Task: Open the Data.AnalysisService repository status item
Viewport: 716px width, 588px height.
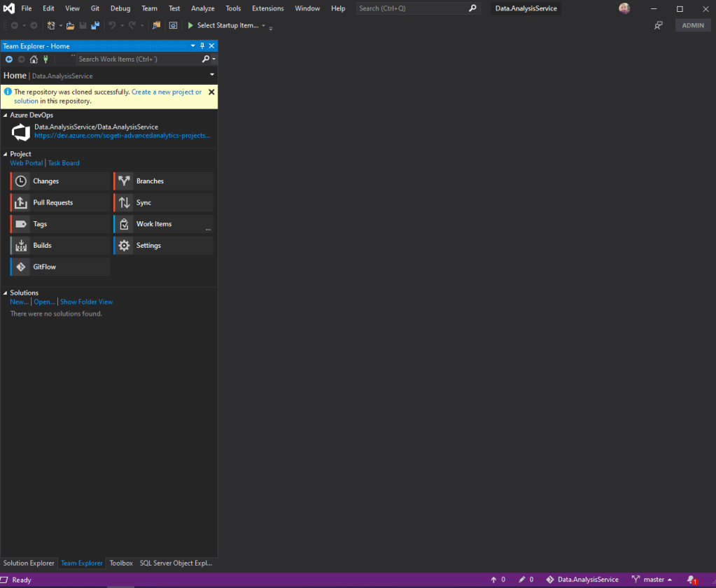Action: 582,580
